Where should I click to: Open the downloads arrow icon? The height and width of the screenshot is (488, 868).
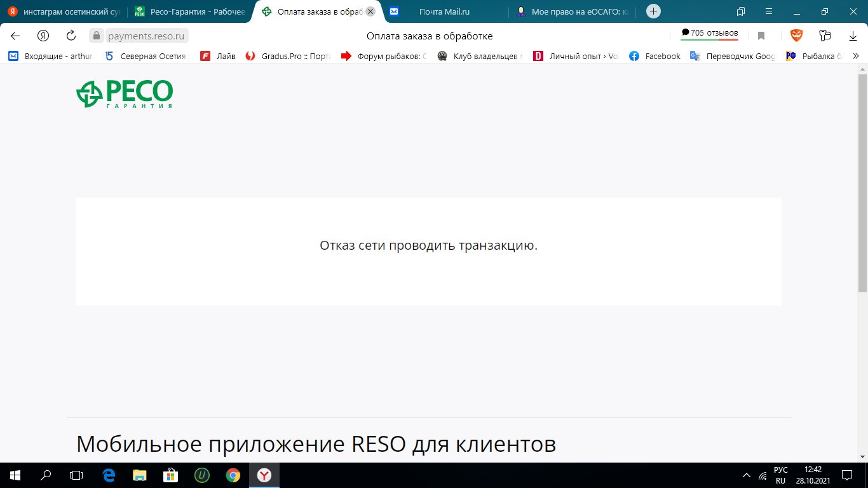(853, 36)
